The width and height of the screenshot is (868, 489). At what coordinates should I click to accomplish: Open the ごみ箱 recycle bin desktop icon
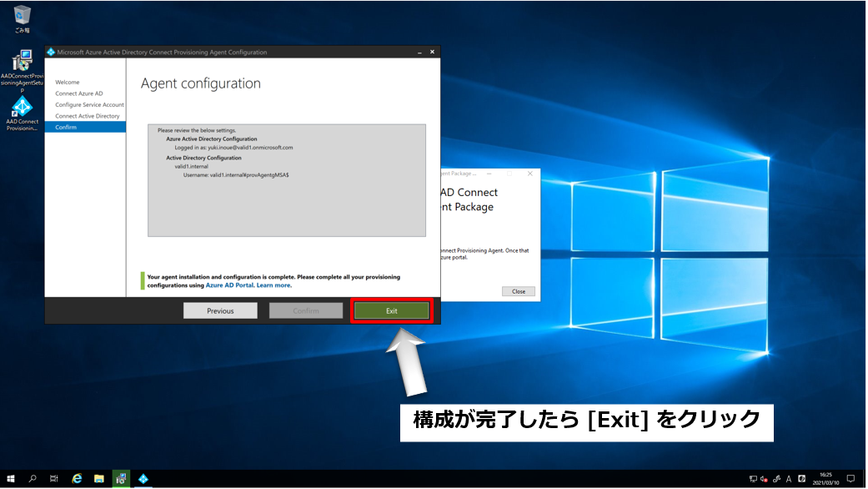(23, 18)
